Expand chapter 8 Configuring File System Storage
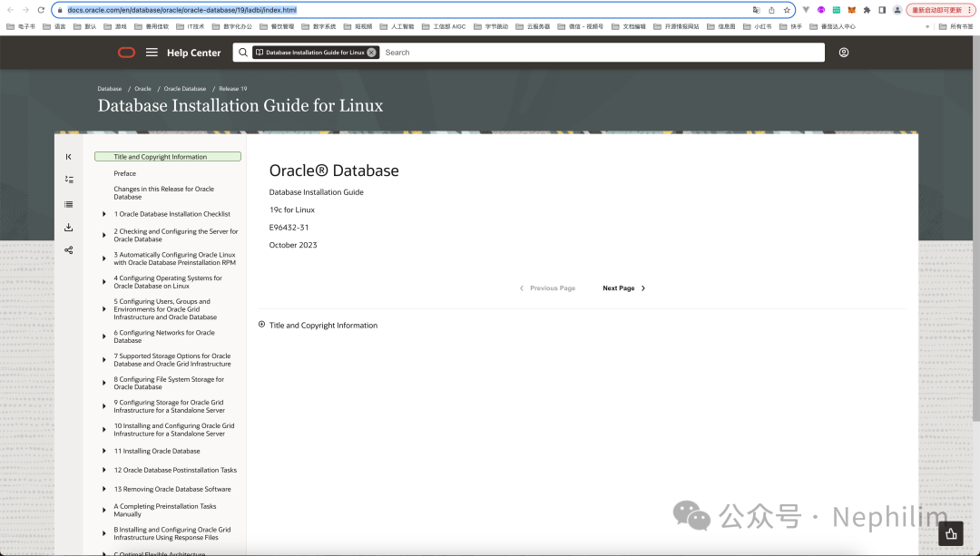The height and width of the screenshot is (556, 980). [103, 383]
